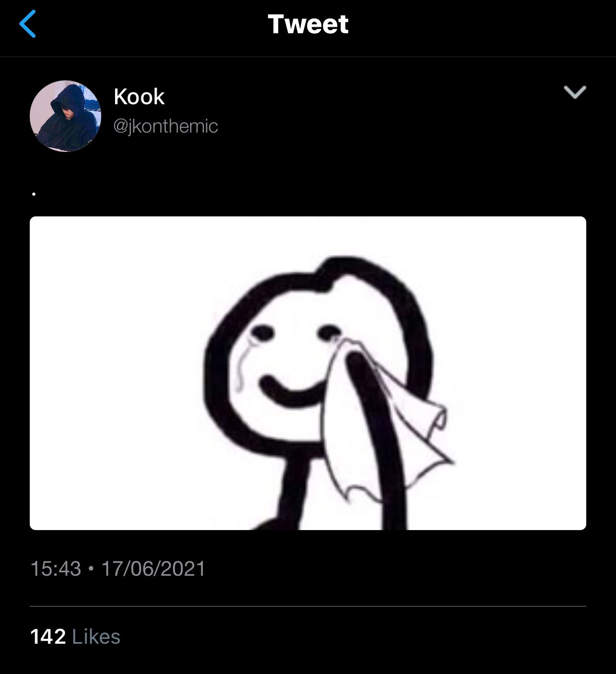Open Kook's profile picture
616x674 pixels.
(65, 116)
